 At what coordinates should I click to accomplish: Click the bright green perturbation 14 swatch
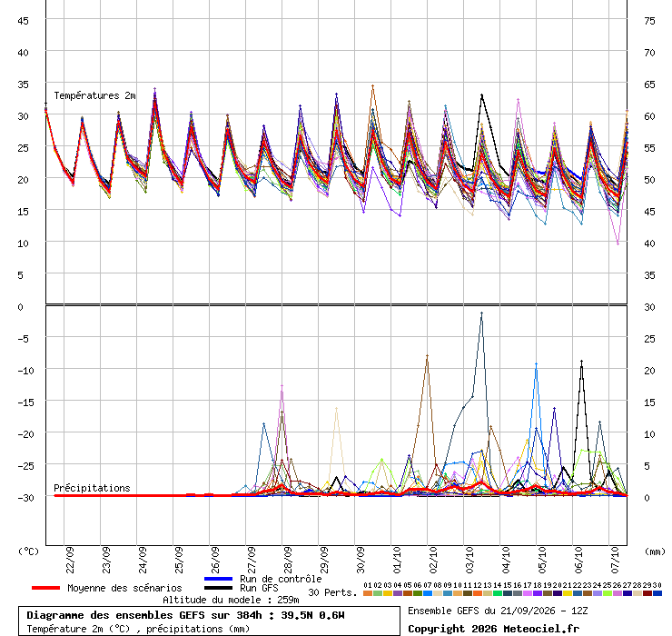point(497,593)
